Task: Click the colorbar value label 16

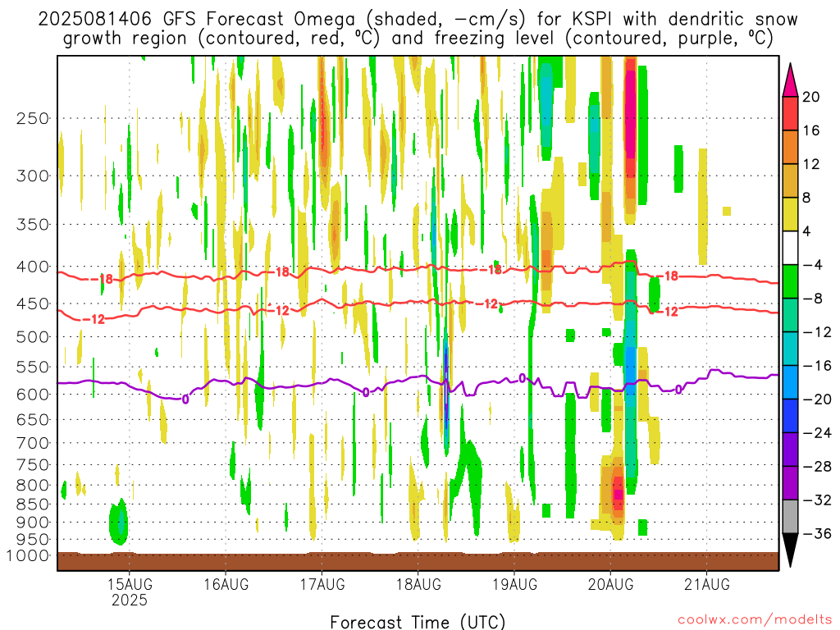Action: coord(811,130)
